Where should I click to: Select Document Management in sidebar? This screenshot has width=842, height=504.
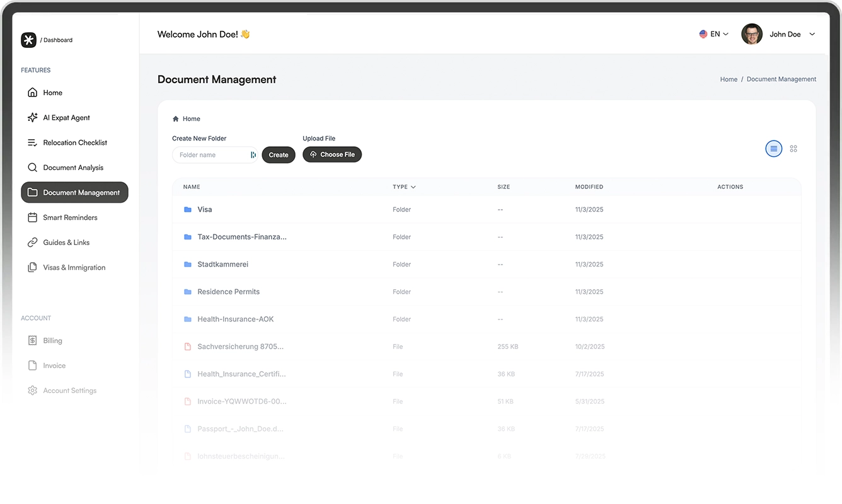(x=74, y=193)
